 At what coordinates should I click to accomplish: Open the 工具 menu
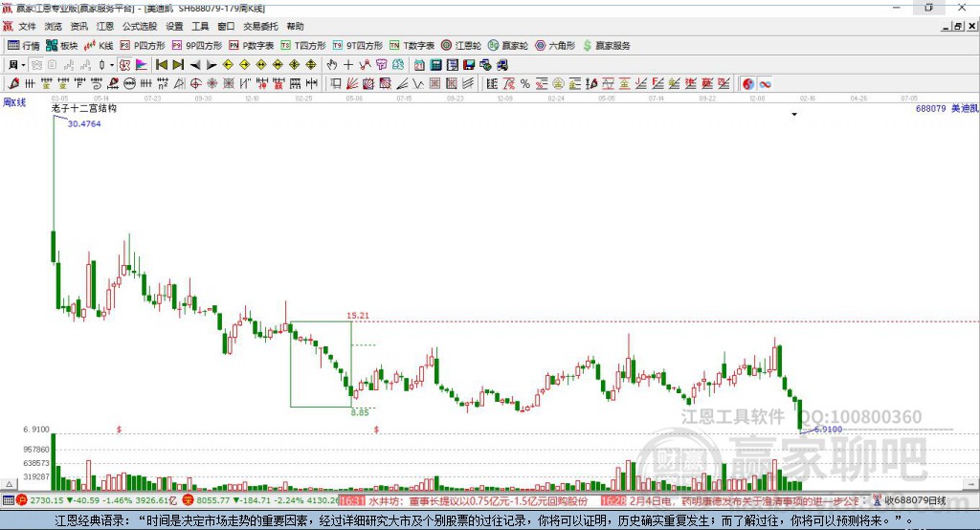200,26
